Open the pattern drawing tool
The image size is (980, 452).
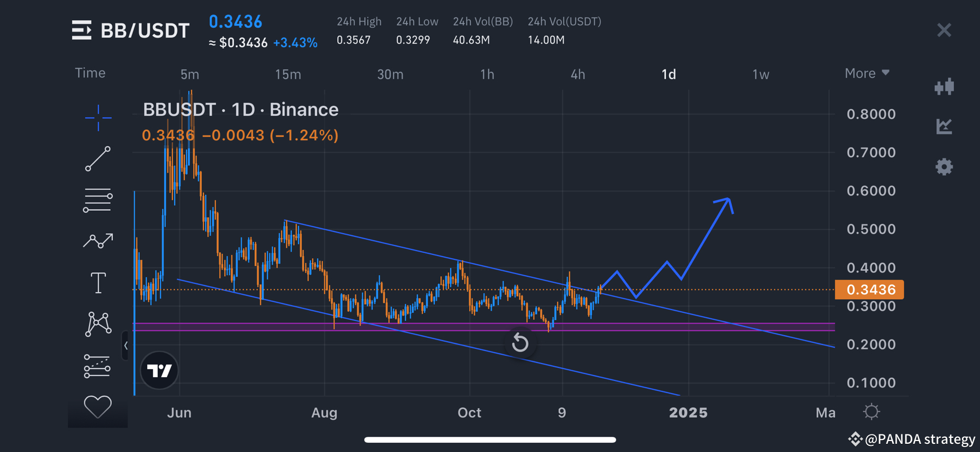click(98, 324)
